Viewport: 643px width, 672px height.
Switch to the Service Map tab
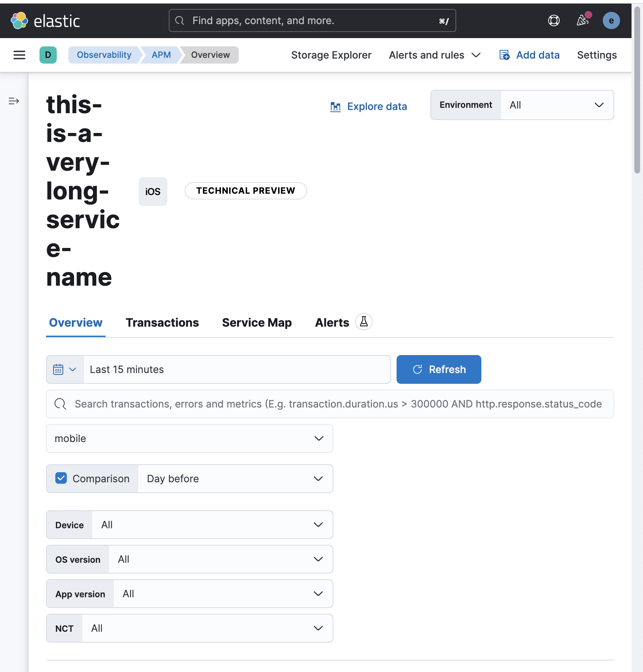pyautogui.click(x=257, y=323)
